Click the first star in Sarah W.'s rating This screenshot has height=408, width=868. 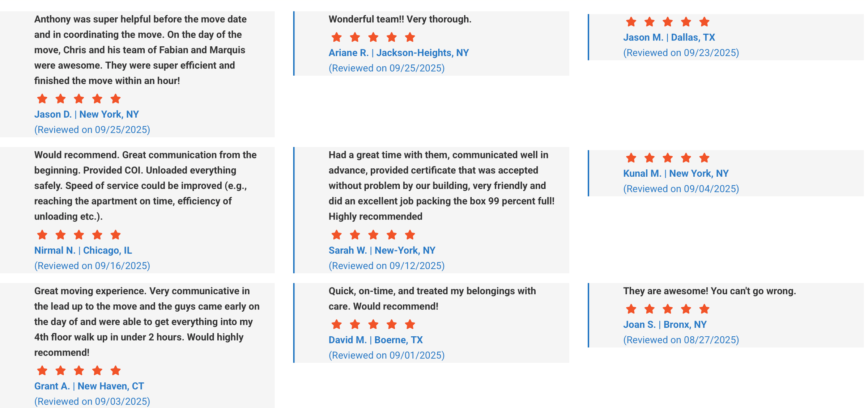[x=337, y=235]
